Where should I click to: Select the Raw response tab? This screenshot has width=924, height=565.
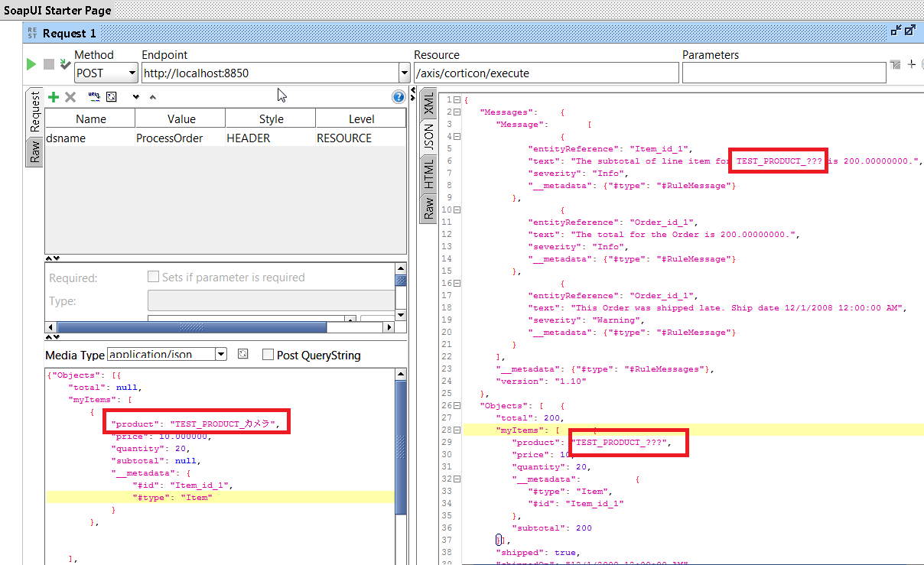[x=428, y=209]
